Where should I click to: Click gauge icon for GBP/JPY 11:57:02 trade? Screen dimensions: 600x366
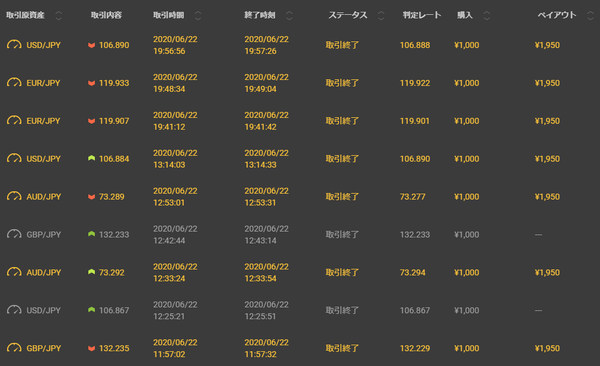point(14,348)
